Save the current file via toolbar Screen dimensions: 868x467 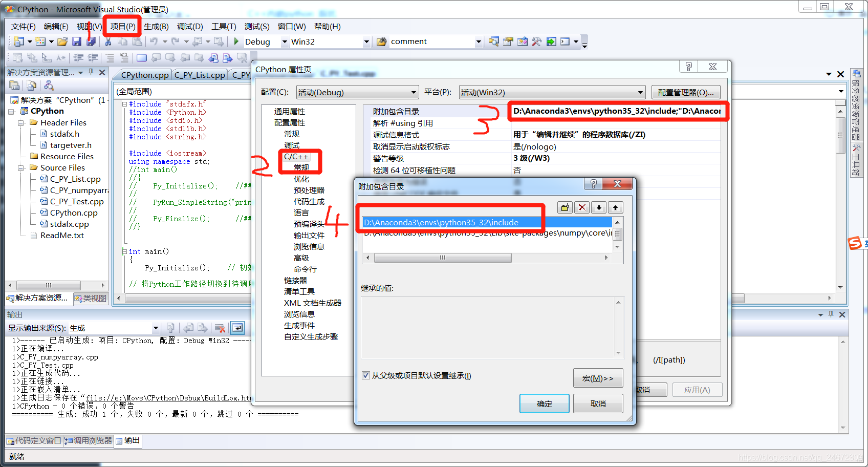(77, 41)
